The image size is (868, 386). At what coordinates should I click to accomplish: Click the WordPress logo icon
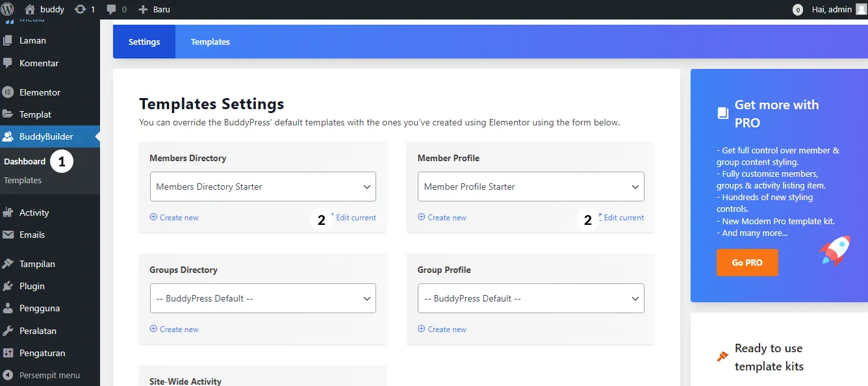pos(8,9)
